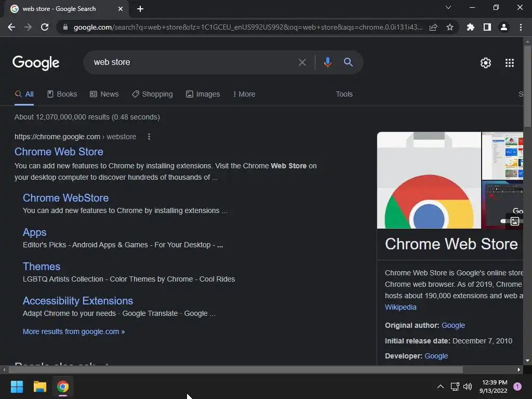Open a new browser tab

click(x=140, y=9)
